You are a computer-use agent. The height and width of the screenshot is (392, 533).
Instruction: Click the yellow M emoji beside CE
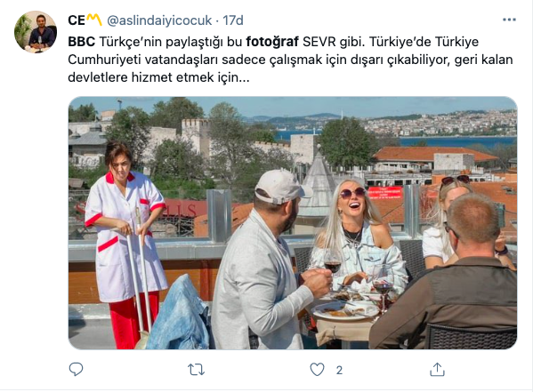pos(93,20)
